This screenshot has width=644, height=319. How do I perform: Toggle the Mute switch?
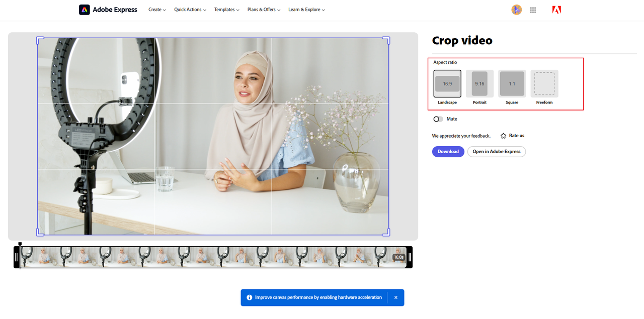438,119
